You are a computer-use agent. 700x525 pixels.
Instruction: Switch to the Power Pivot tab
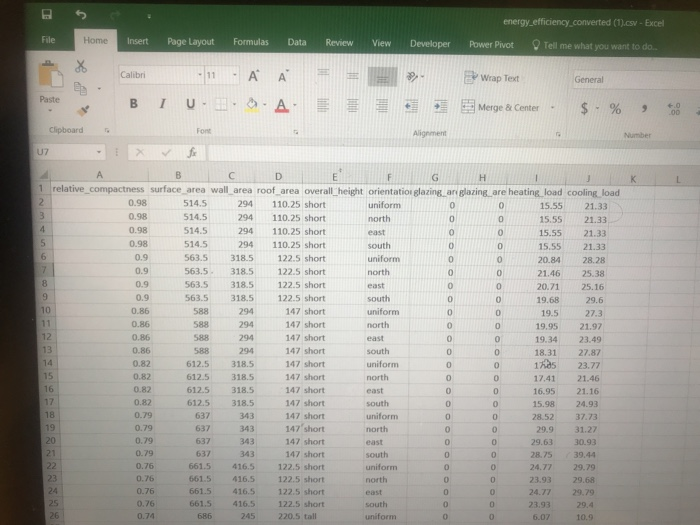click(491, 45)
